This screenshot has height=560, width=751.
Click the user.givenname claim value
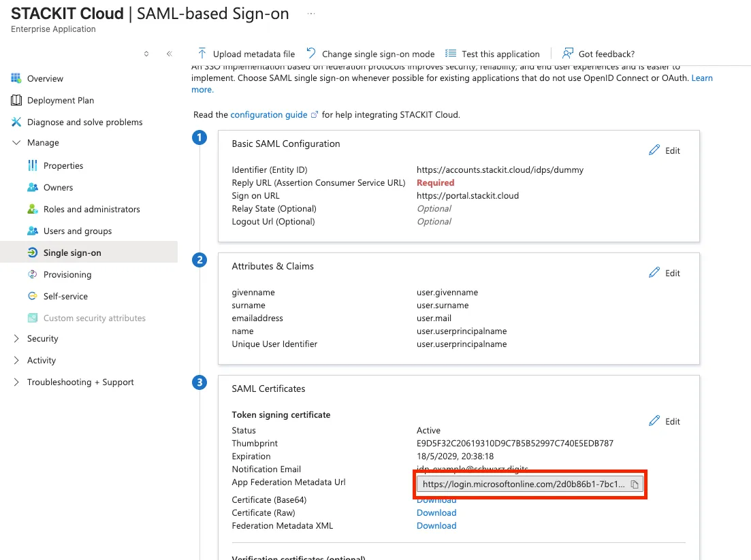(447, 293)
